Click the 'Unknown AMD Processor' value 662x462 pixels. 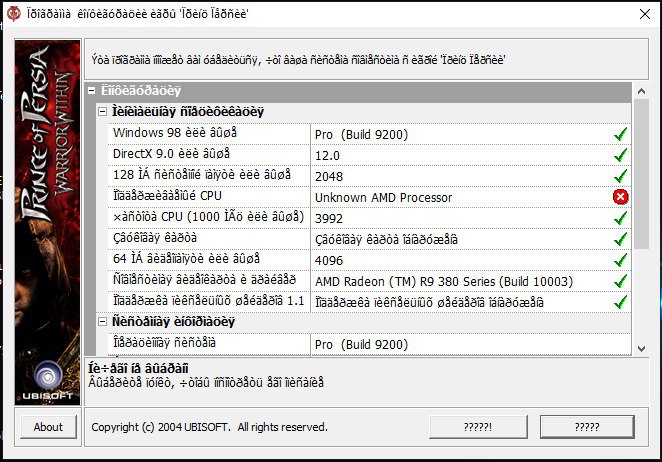tap(383, 198)
